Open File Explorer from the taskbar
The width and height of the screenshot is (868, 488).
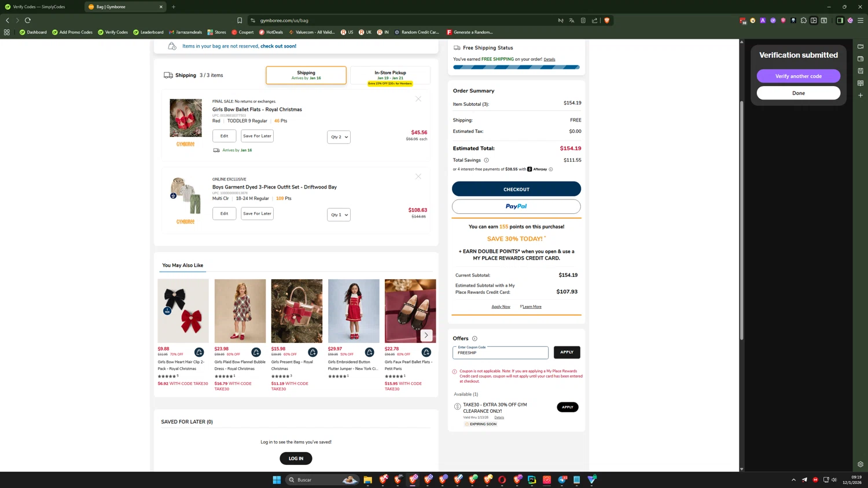coord(367,480)
